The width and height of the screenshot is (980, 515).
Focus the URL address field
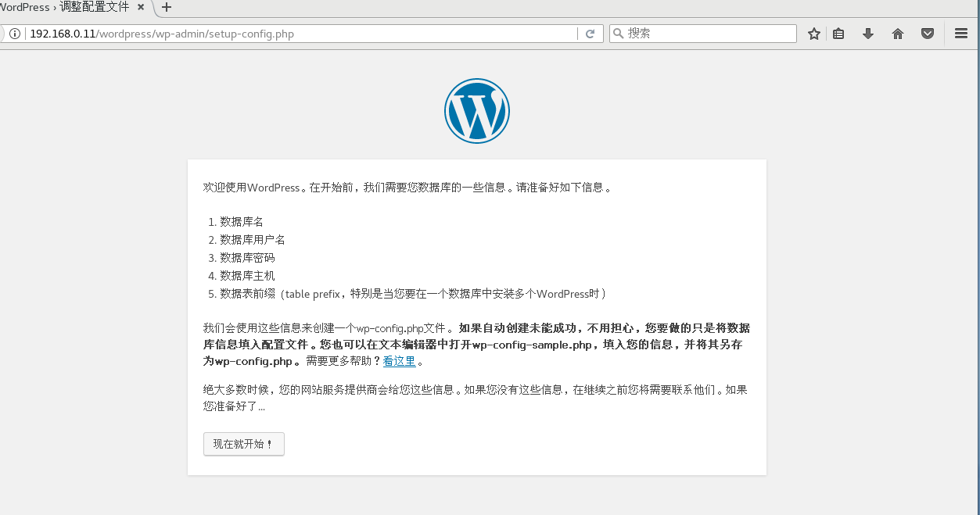pos(302,34)
